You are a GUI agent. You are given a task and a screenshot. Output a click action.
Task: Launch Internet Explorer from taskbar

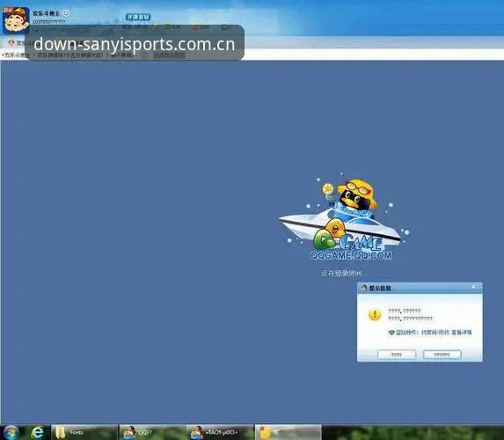(37, 433)
